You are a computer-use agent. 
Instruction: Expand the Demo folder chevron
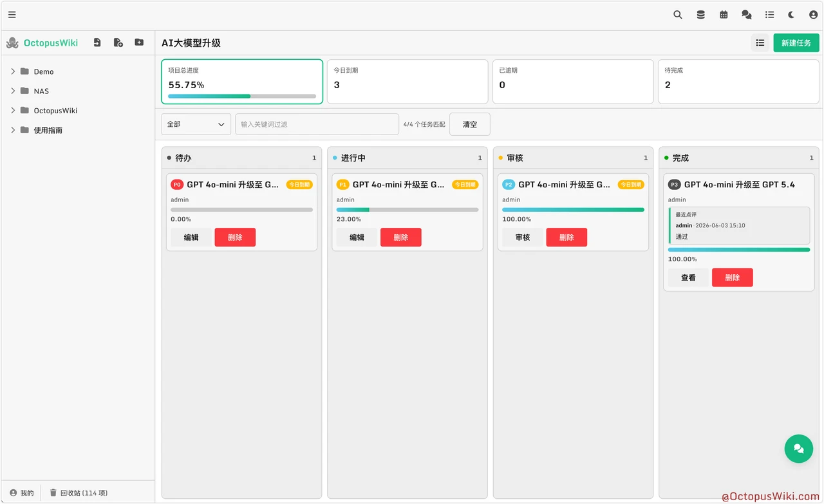(x=13, y=71)
